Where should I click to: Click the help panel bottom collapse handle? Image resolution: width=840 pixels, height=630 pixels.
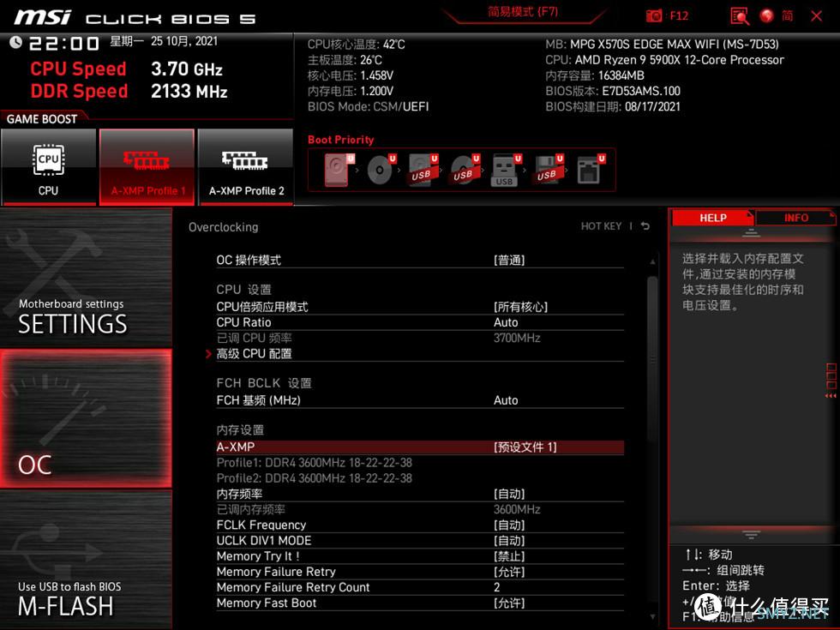(751, 534)
